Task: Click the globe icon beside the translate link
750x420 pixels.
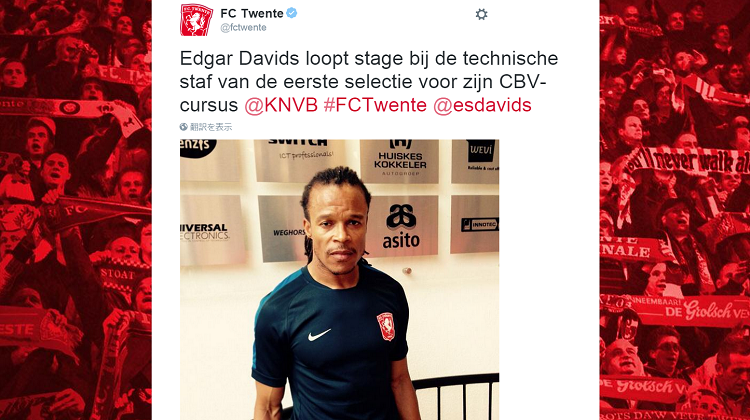Action: click(x=184, y=127)
